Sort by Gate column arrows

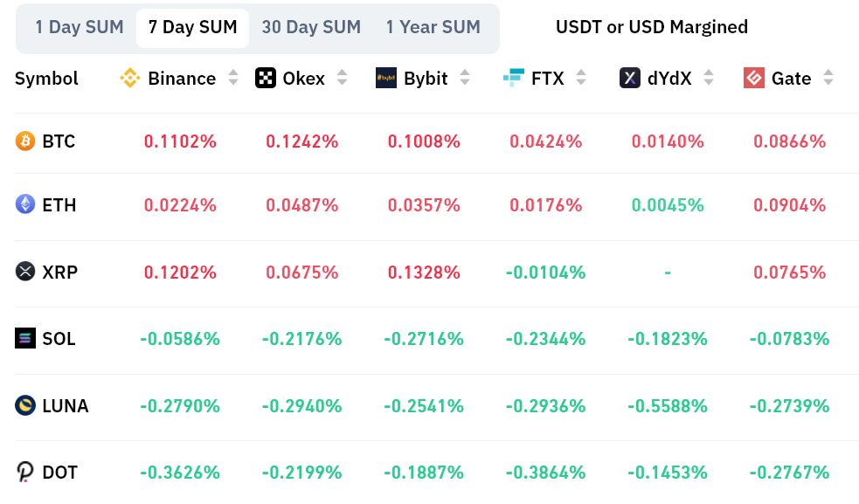[x=828, y=79]
